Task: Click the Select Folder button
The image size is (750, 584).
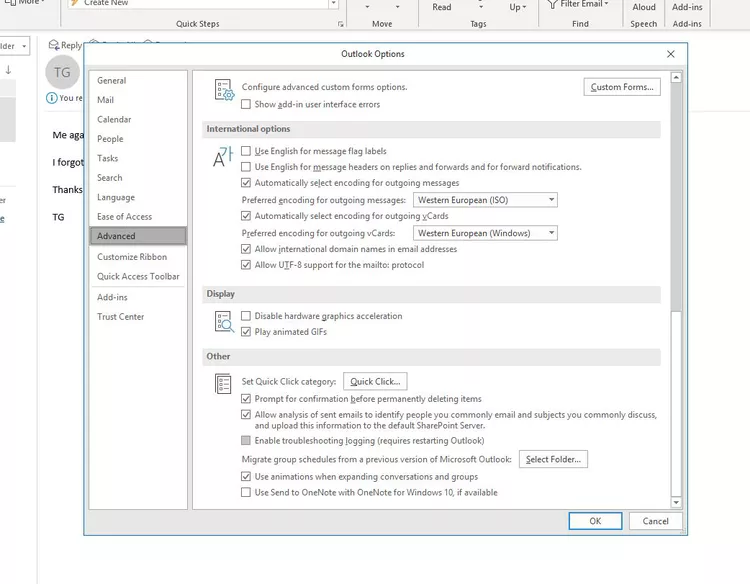Action: click(x=553, y=459)
